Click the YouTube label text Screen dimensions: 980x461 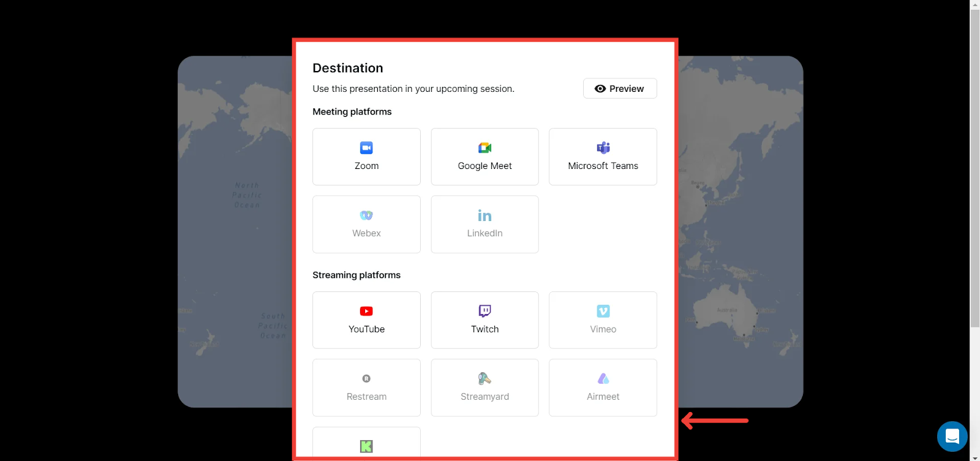click(366, 329)
